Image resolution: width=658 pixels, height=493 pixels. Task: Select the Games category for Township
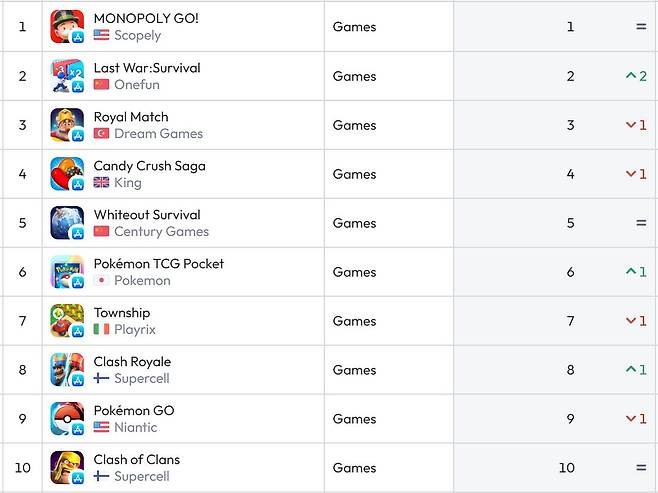pos(354,321)
